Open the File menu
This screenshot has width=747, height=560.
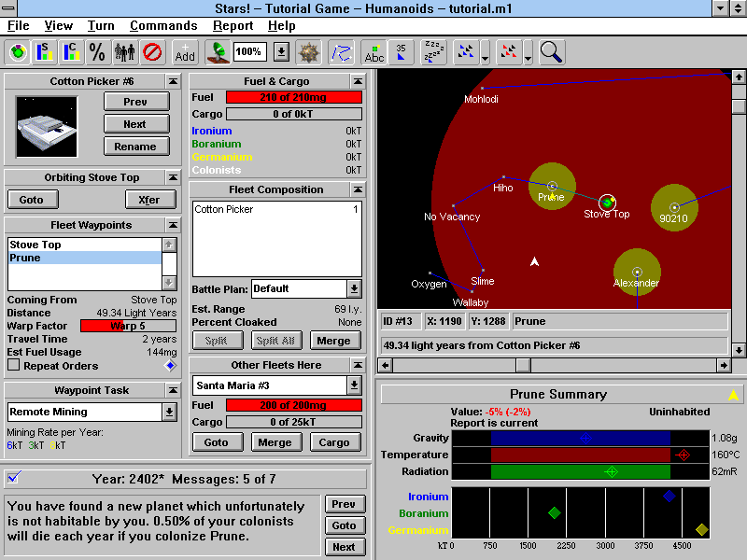(x=18, y=26)
